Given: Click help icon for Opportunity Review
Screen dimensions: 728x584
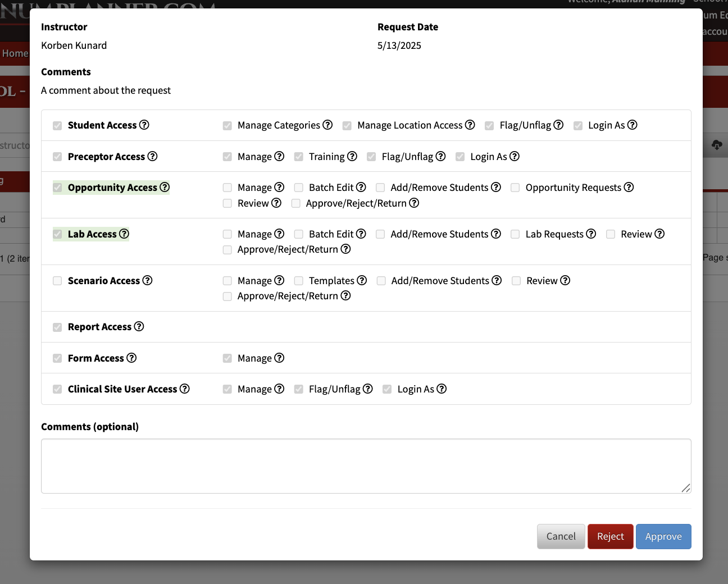Looking at the screenshot, I should [x=276, y=203].
